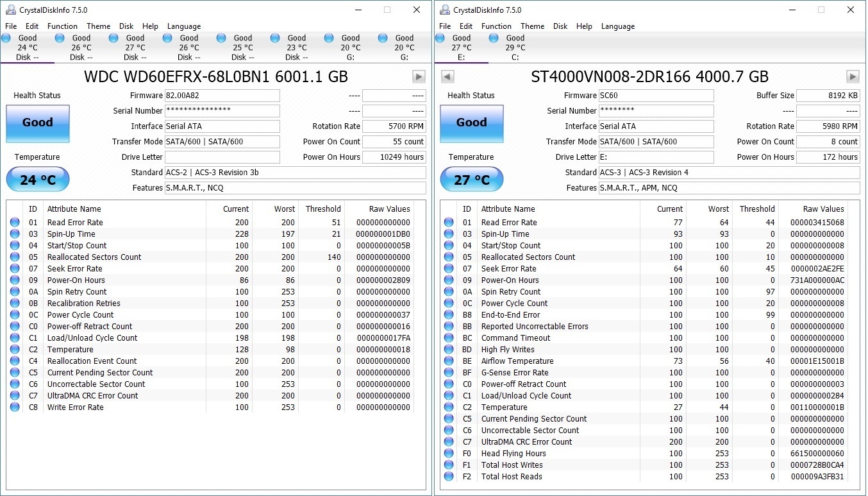The height and width of the screenshot is (496, 868).
Task: Select Load/Unload Cycle Count row in left window
Action: pyautogui.click(x=210, y=338)
